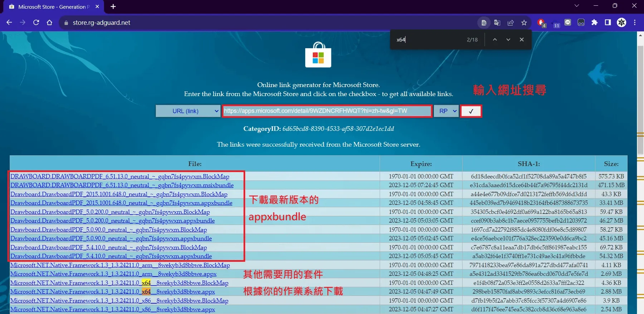This screenshot has height=314, width=644.
Task: Open DrawboardPDF 5.0.90.0 BlockMap link
Action: (109, 230)
